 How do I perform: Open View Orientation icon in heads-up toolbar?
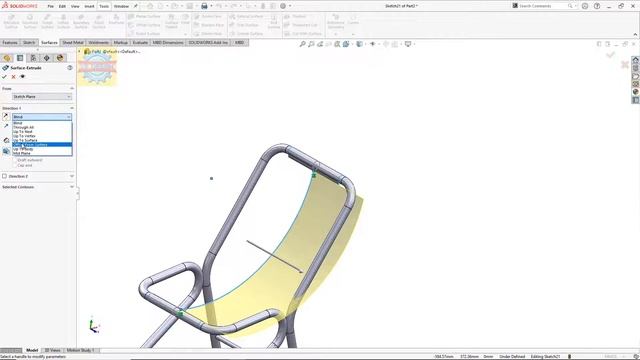[346, 44]
